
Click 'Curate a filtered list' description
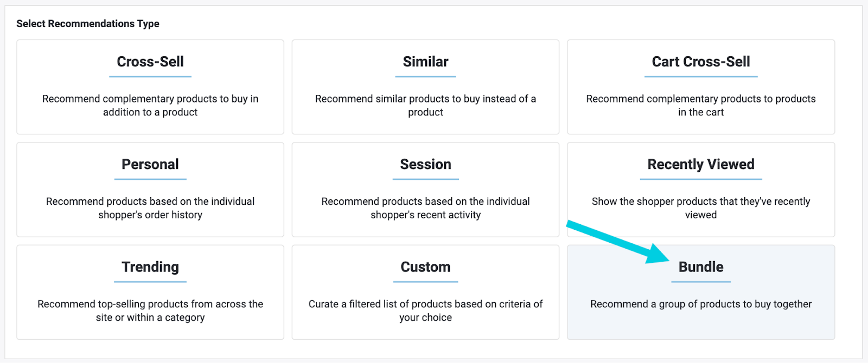pyautogui.click(x=425, y=311)
